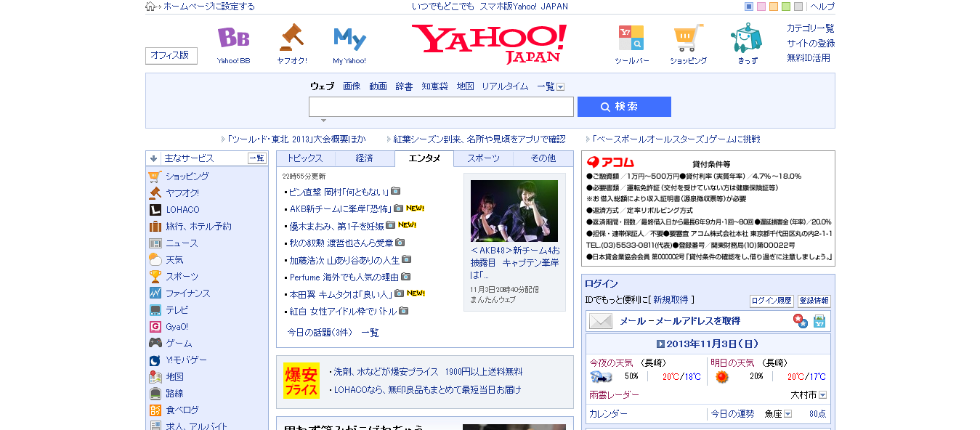The image size is (980, 430).
Task: Click the arrow icon before 2013年11月3日
Action: (x=660, y=344)
